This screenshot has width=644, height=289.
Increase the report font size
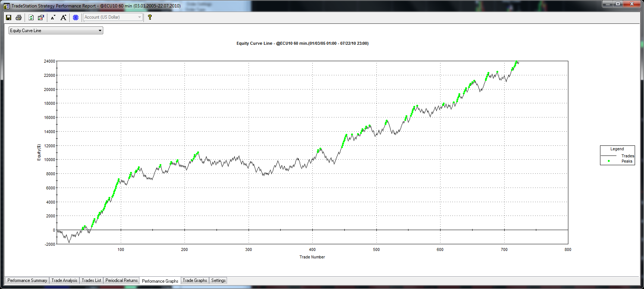tap(63, 18)
